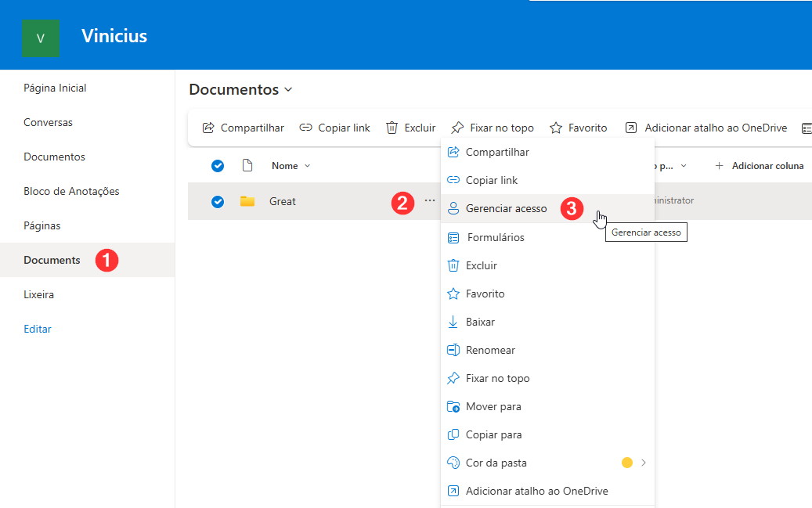Click Adicionar coluna button
Screen dimensions: 812x508
[x=759, y=166]
